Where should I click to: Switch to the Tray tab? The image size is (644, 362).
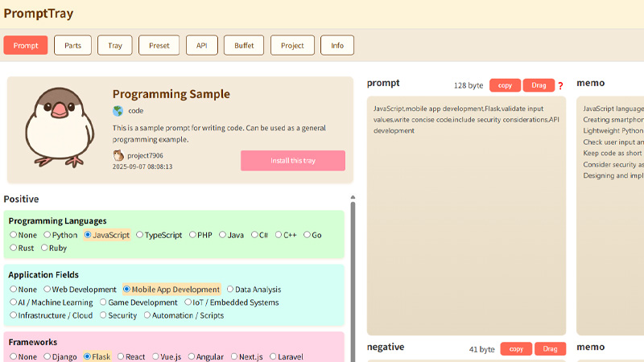click(x=115, y=46)
